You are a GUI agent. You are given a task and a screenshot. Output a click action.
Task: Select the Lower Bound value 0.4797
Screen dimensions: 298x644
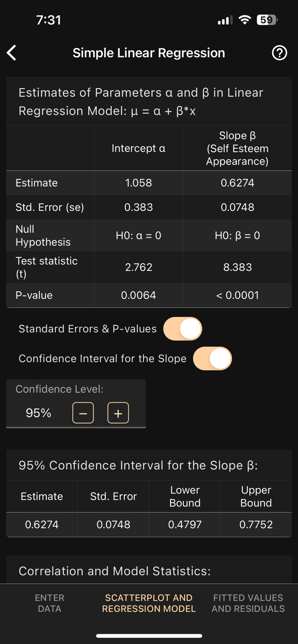185,524
